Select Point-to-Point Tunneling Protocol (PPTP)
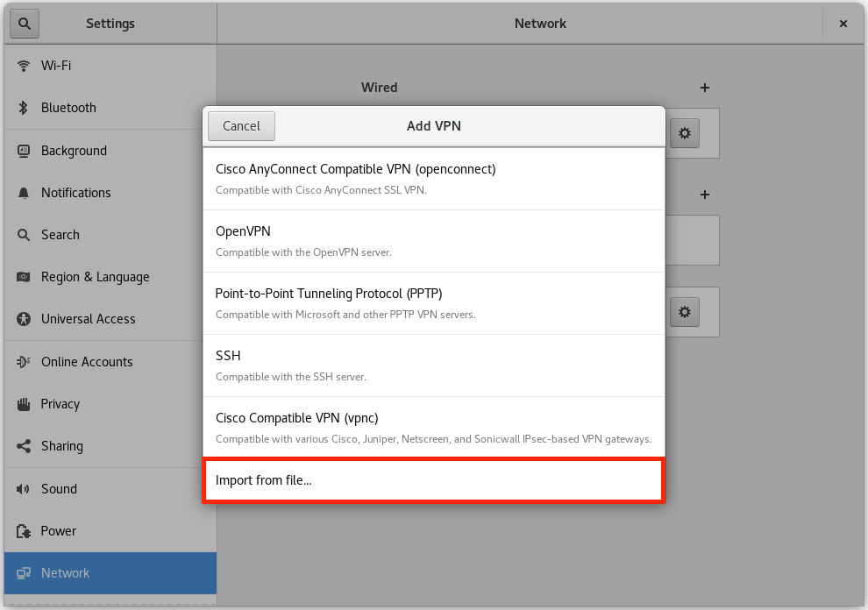The height and width of the screenshot is (610, 868). (433, 303)
